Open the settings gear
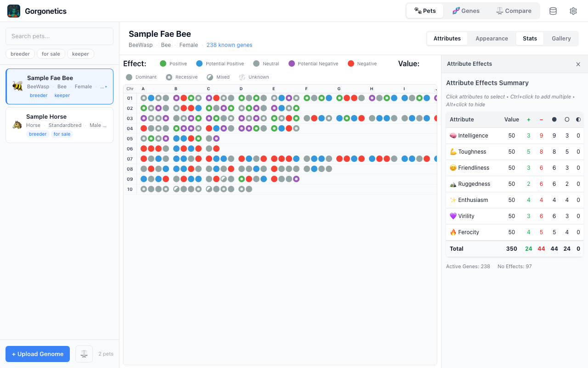 (x=573, y=11)
